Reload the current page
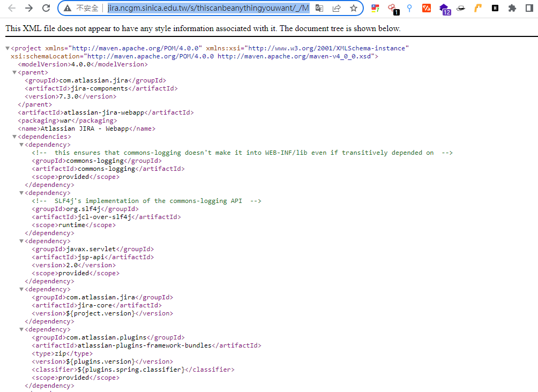 (46, 8)
